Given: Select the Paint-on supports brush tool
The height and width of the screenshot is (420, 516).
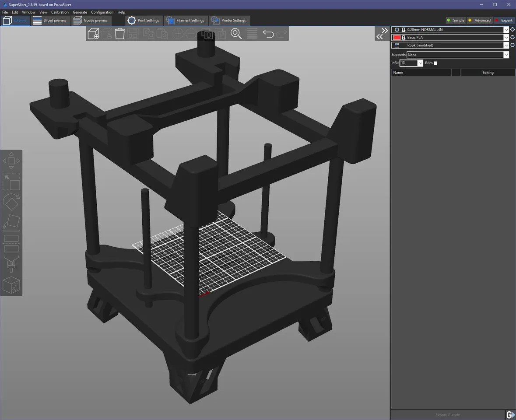Looking at the screenshot, I should pos(11,264).
